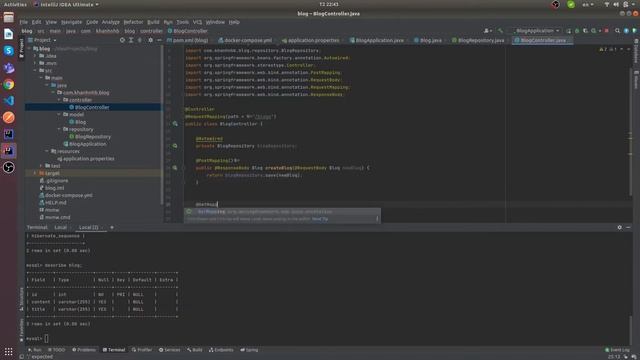Image resolution: width=640 pixels, height=360 pixels.
Task: Switch to BlogRepository.java editor tab
Action: pyautogui.click(x=478, y=40)
